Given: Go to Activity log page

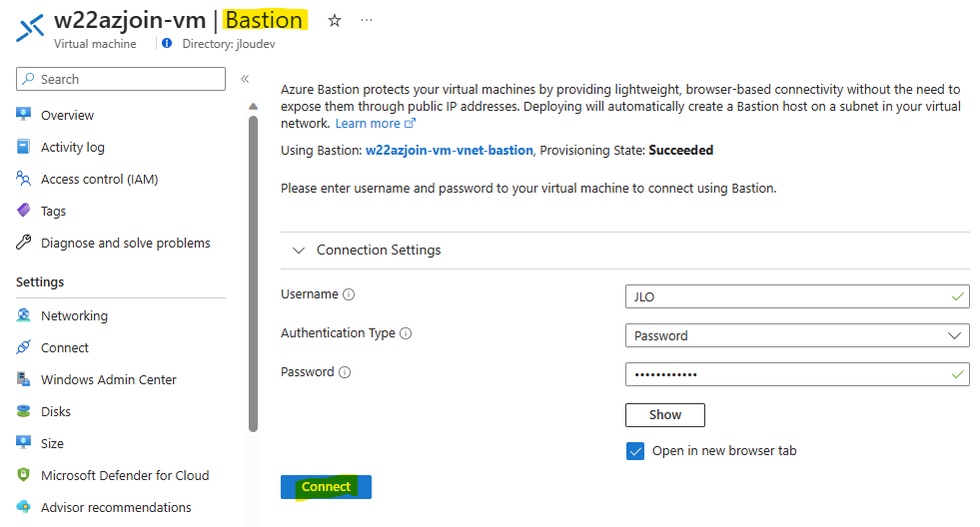Looking at the screenshot, I should pyautogui.click(x=73, y=147).
